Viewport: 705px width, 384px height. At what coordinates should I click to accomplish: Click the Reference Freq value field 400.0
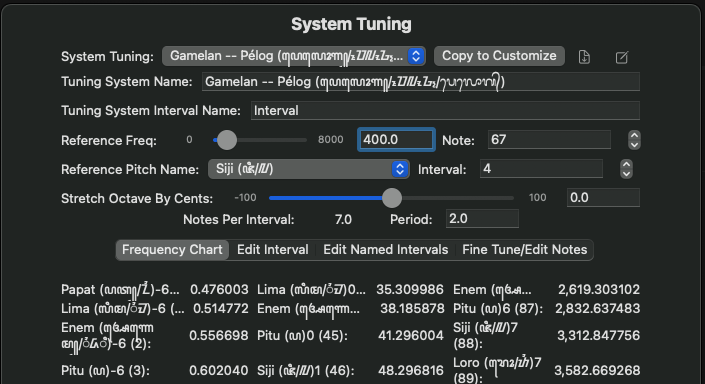(396, 140)
